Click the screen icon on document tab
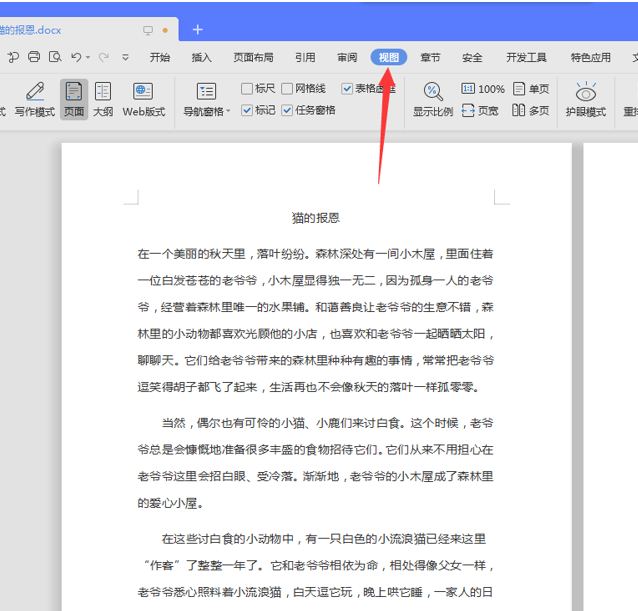 click(148, 31)
